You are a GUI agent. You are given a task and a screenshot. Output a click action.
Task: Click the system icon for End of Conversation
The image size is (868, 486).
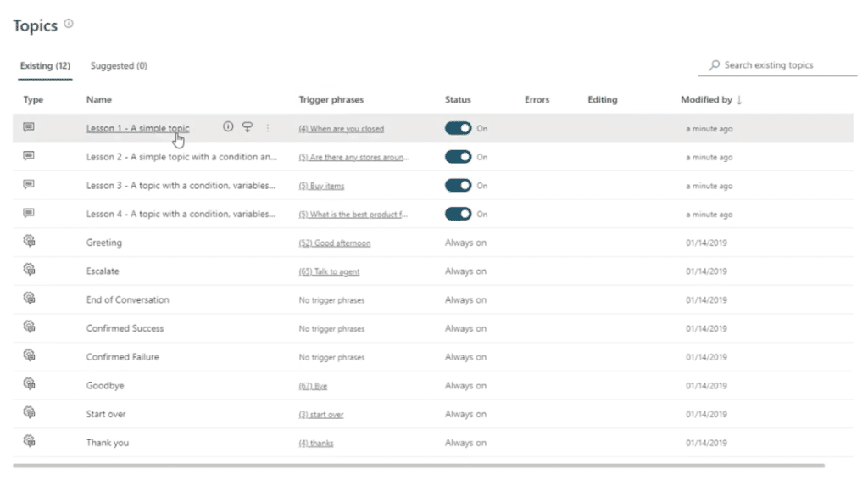click(x=30, y=299)
